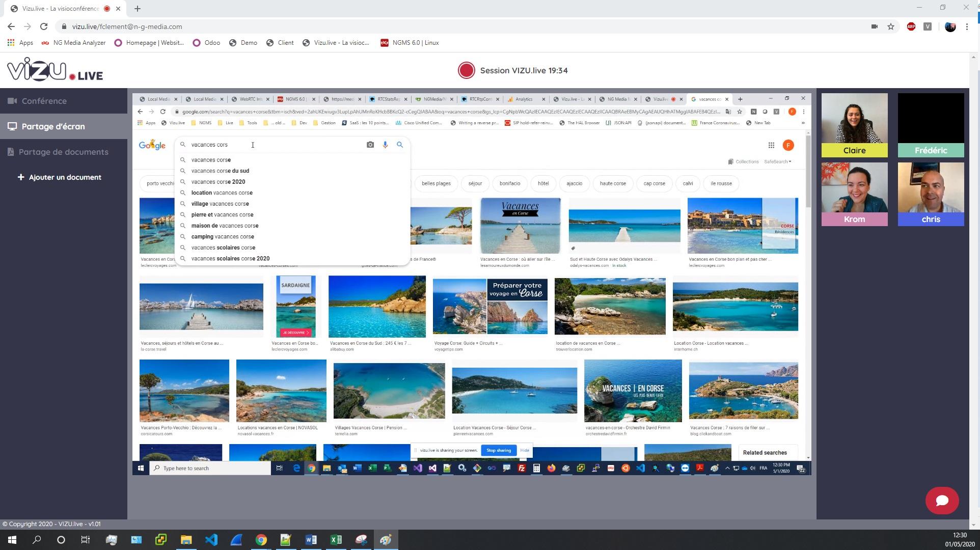The height and width of the screenshot is (550, 980).
Task: Click the Google search input field
Action: (x=275, y=145)
